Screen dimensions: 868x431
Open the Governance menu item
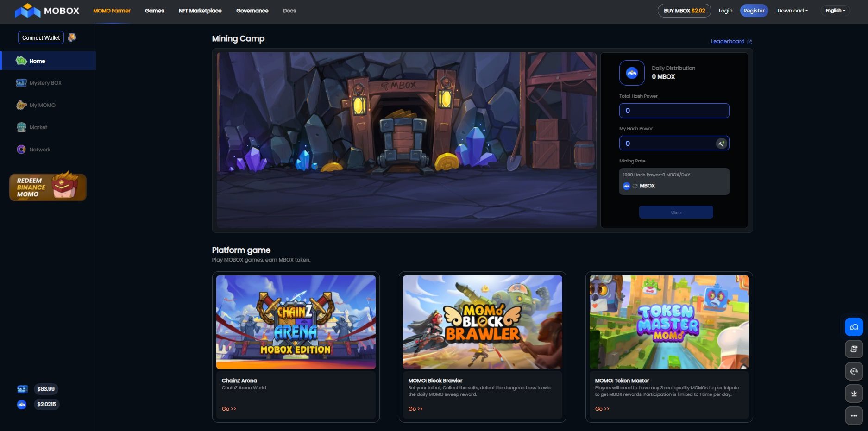252,11
